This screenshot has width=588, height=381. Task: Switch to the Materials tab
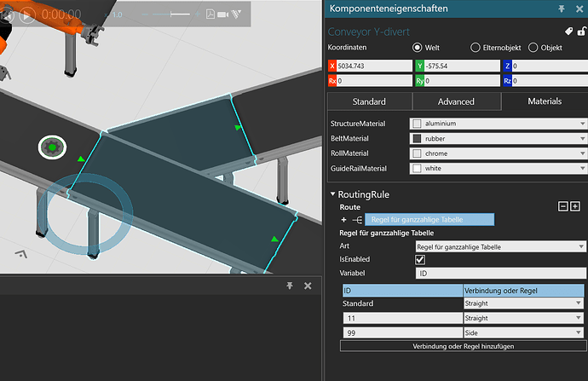click(545, 101)
